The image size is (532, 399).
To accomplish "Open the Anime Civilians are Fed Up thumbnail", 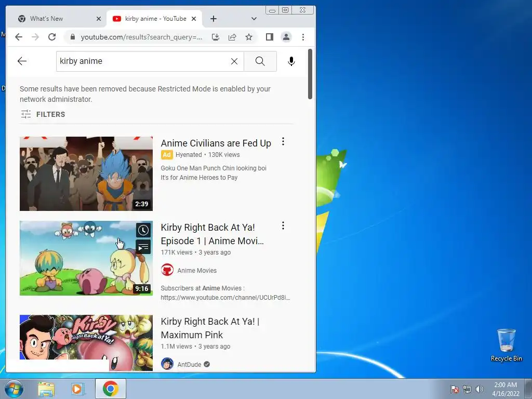I will (86, 174).
